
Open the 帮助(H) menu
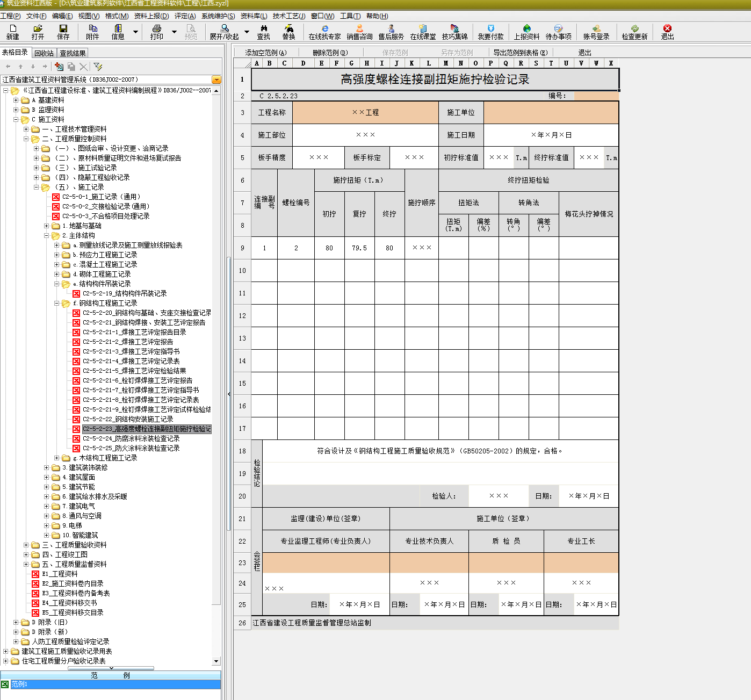point(377,16)
